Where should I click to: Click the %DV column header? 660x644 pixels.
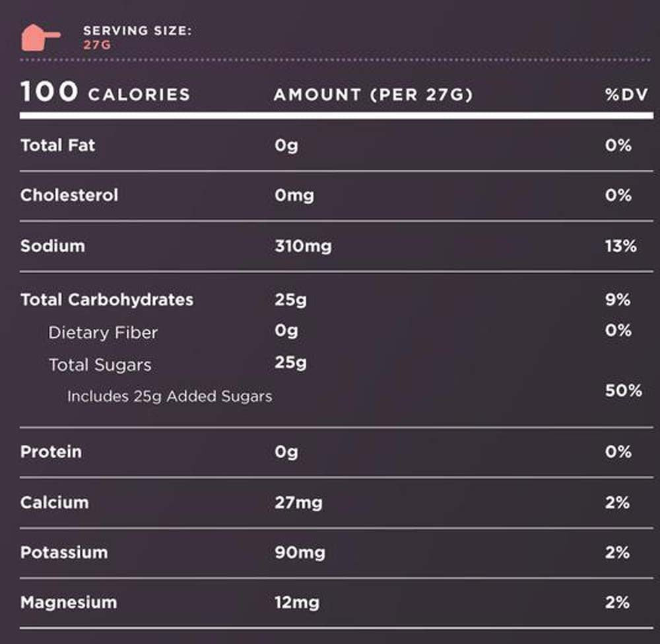coord(626,95)
